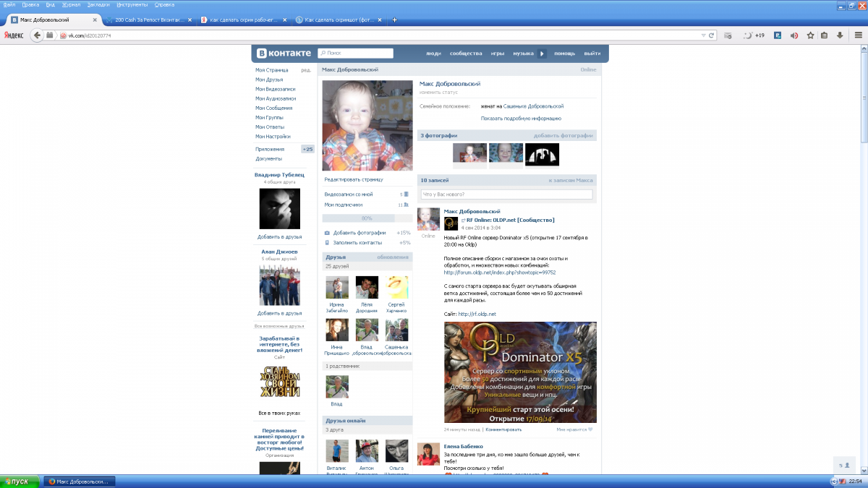Screen dimensions: 868x488
Task: Open a new tab with plus button
Action: (394, 20)
